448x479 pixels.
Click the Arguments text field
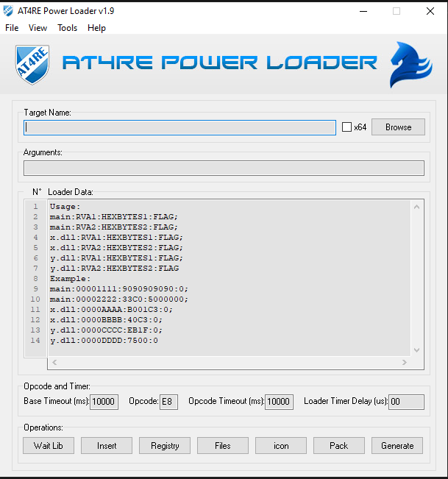coord(224,168)
